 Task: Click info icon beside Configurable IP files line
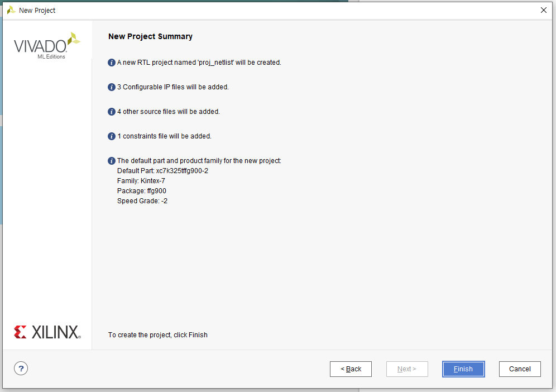(x=111, y=87)
